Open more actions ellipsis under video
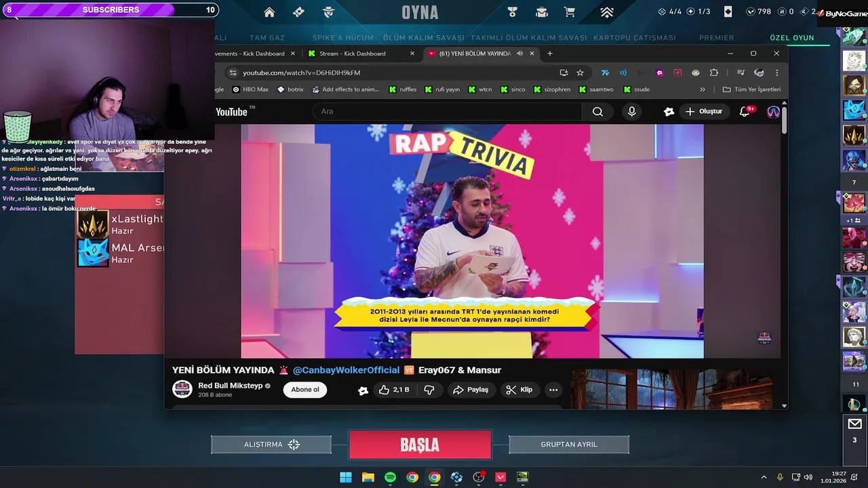The width and height of the screenshot is (868, 488). (553, 390)
